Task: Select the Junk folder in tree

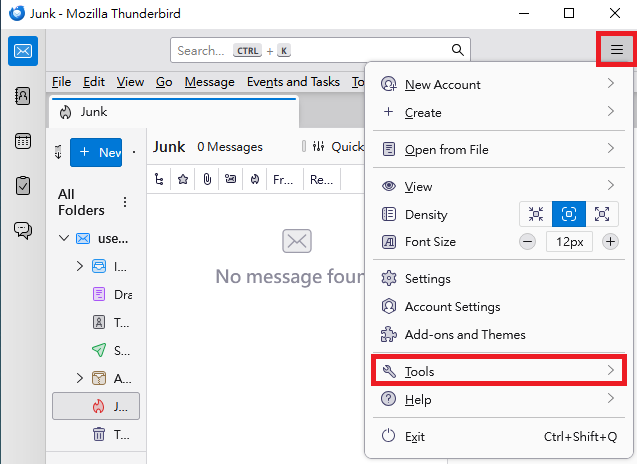Action: pos(96,406)
